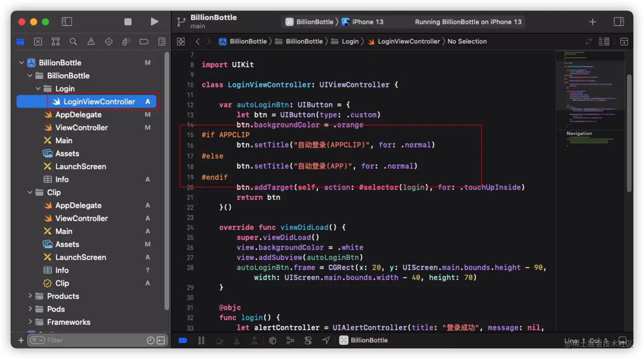
Task: Open the Test navigator
Action: coord(109,42)
